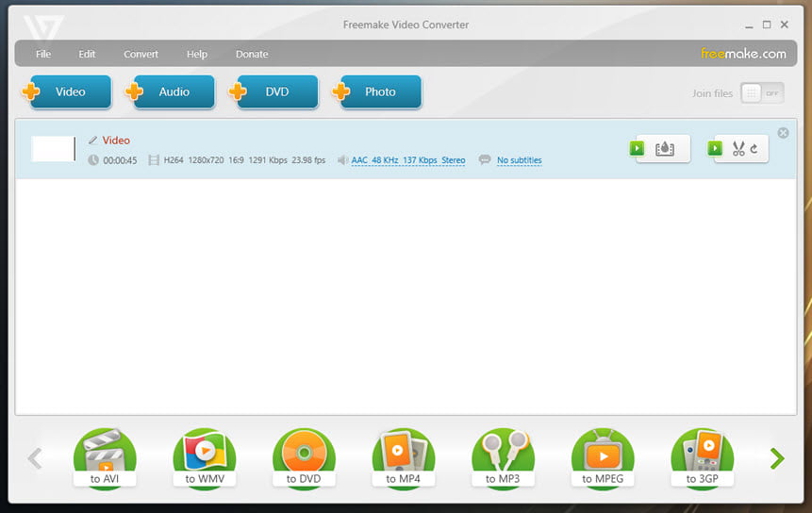Open the watermark film frame tool
This screenshot has height=513, width=812.
pyautogui.click(x=665, y=149)
